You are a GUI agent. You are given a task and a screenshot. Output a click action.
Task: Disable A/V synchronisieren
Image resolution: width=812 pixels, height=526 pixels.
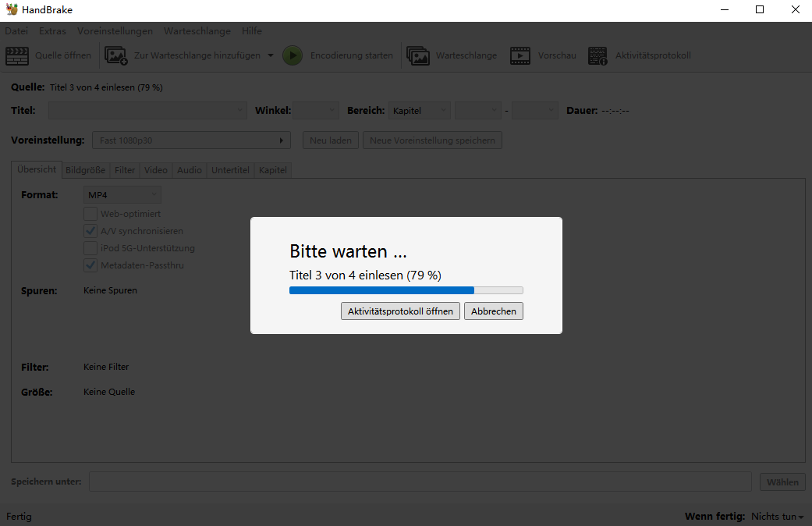90,230
